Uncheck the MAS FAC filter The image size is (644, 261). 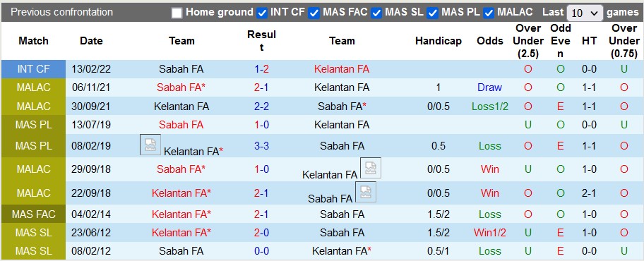tap(314, 13)
